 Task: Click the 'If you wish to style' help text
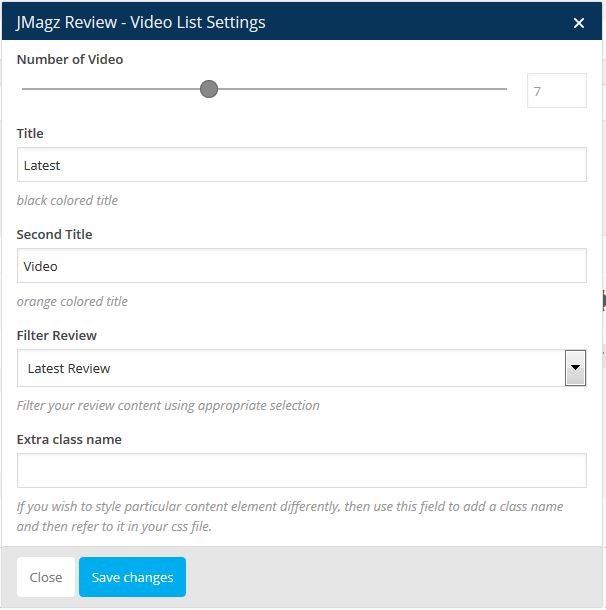290,516
